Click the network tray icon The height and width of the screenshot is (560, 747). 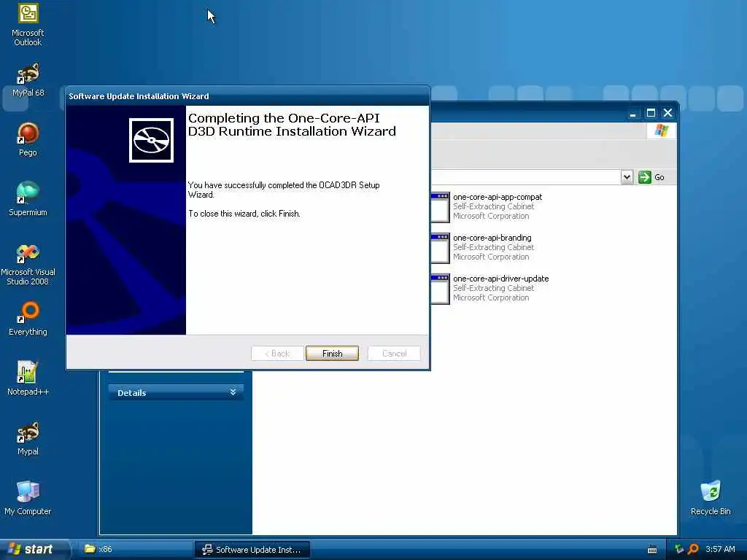pos(679,549)
